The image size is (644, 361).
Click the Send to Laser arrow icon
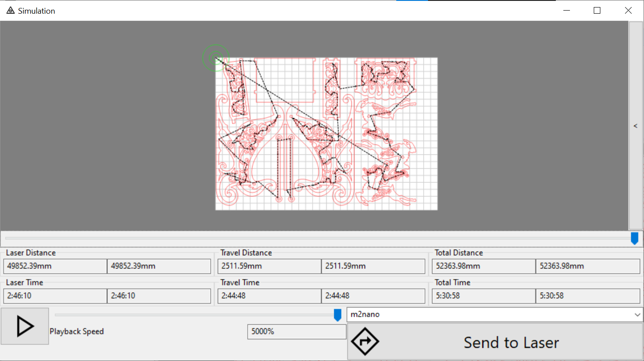pos(365,341)
